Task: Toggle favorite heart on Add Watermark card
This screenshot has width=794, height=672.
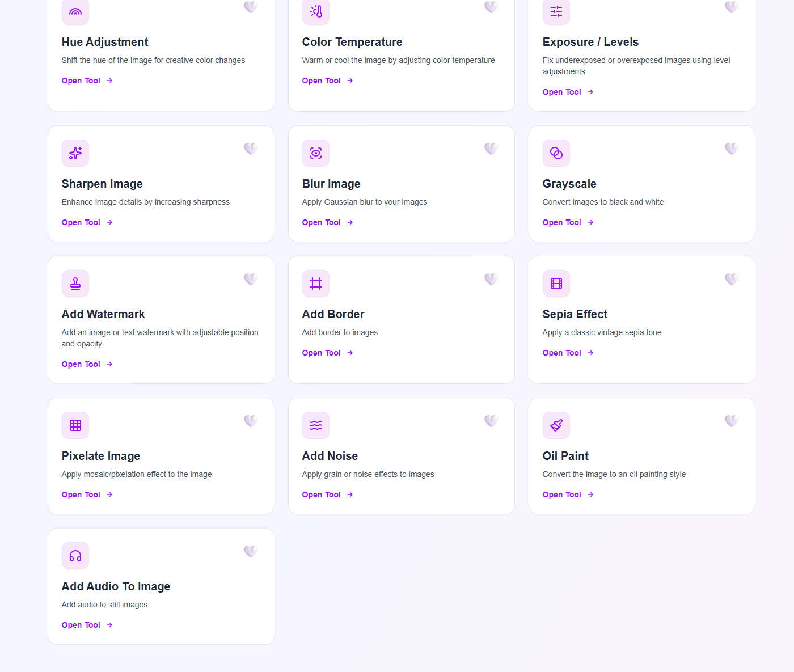Action: coord(251,279)
